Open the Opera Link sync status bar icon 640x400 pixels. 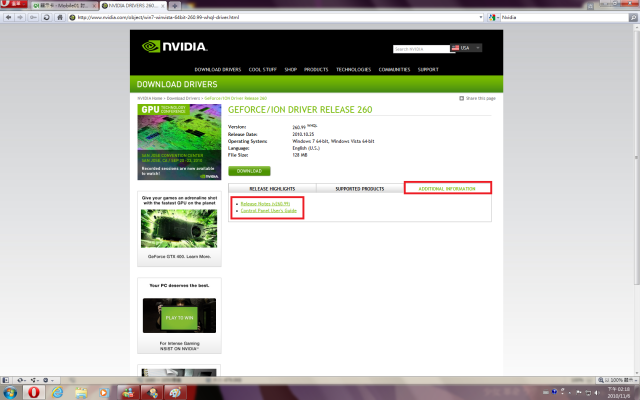pos(20,380)
